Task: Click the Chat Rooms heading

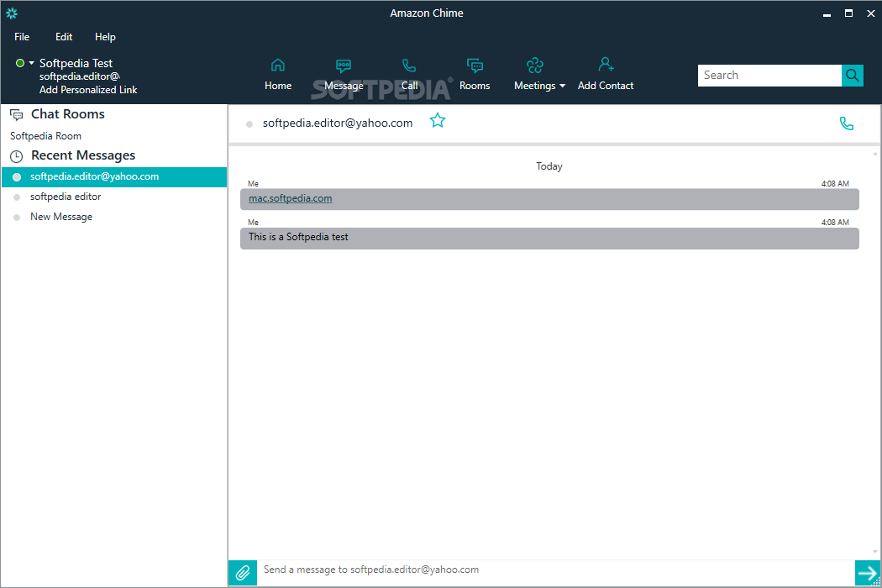Action: pyautogui.click(x=67, y=114)
